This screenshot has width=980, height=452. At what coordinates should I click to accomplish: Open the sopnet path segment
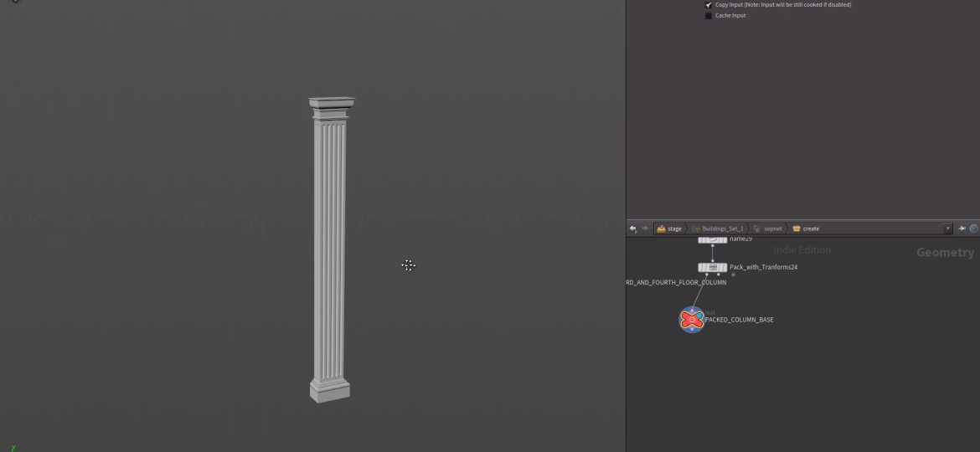pyautogui.click(x=772, y=229)
